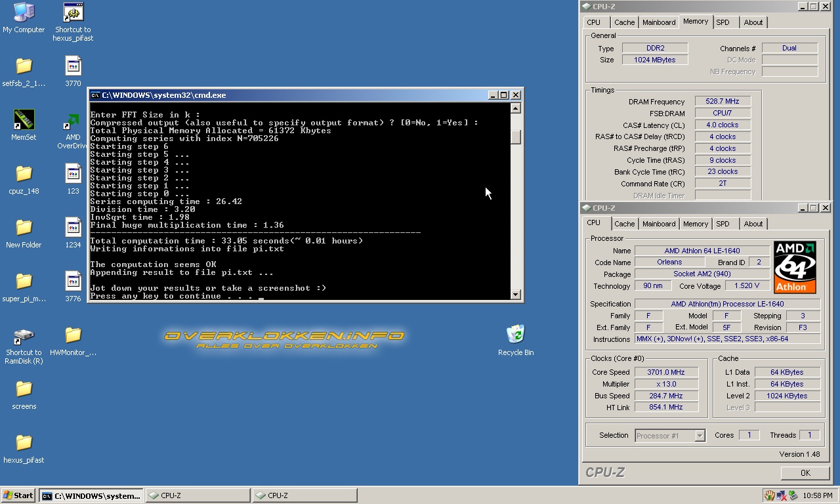Open the screens folder
The width and height of the screenshot is (840, 504).
(24, 388)
